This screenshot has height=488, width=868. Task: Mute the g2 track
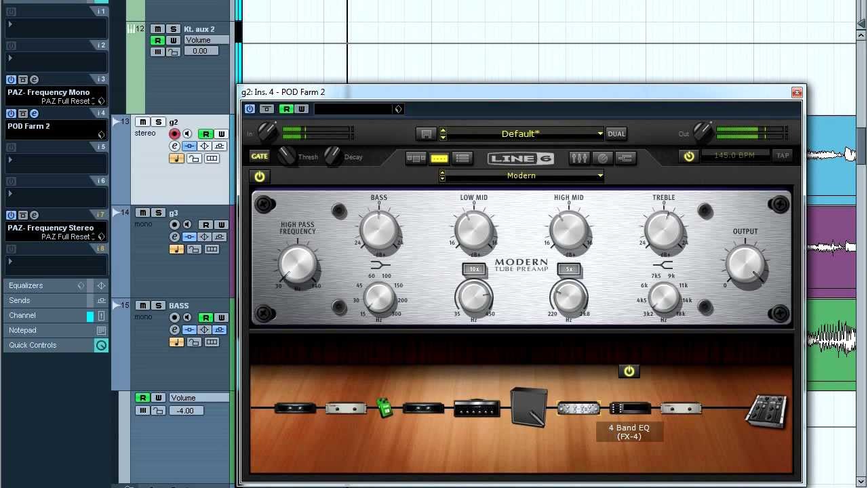[x=142, y=122]
